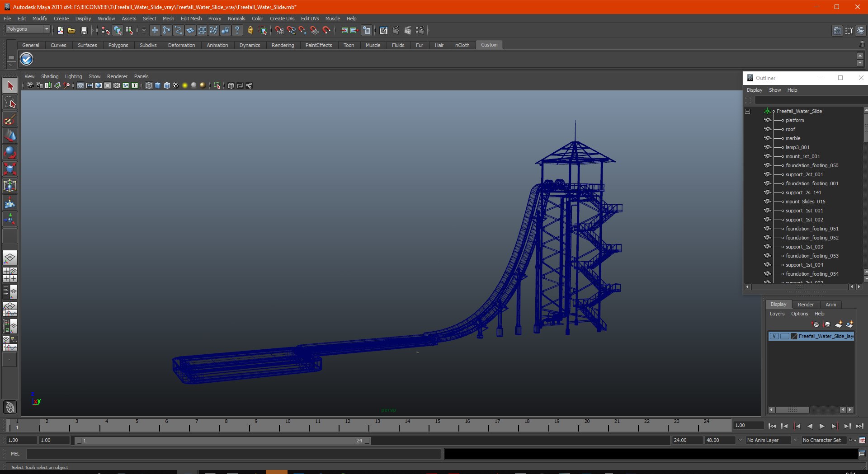Switch to single perspective view layout

(x=10, y=258)
